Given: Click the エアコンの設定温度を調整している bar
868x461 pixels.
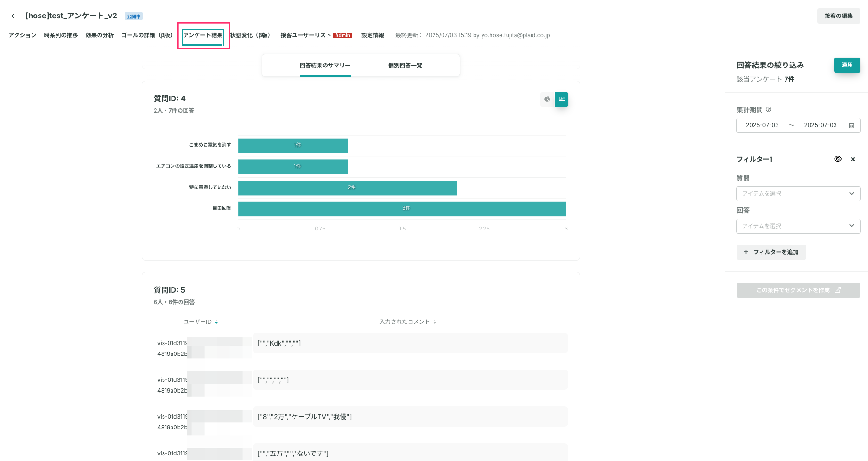Looking at the screenshot, I should tap(293, 167).
